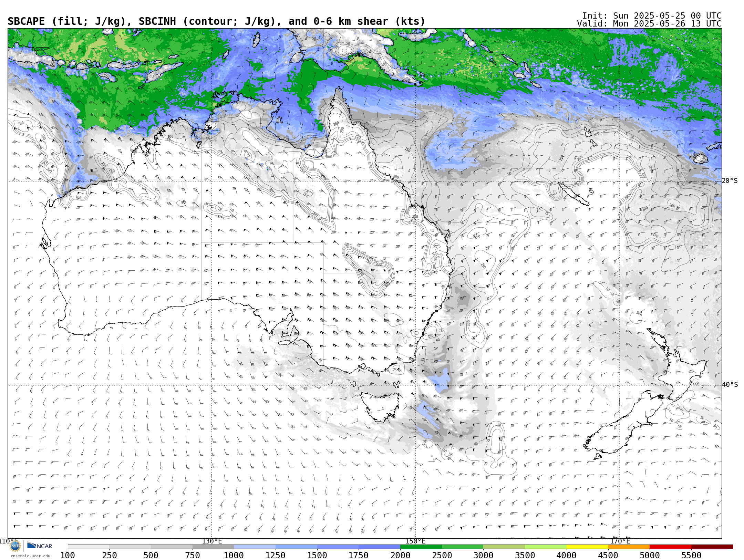Click the 170°E longitude label
The height and width of the screenshot is (560, 744).
[x=620, y=541]
